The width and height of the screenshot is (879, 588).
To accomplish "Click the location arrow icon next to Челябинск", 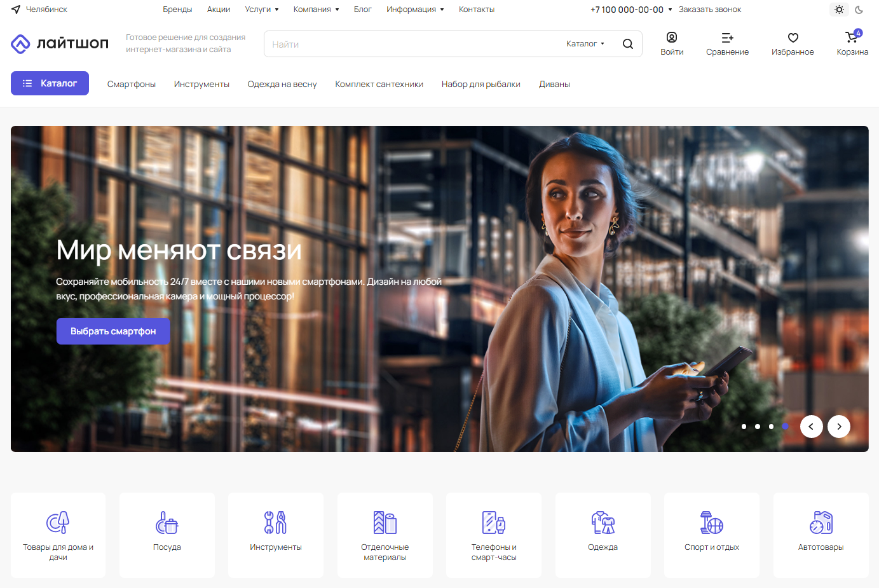I will (x=16, y=10).
